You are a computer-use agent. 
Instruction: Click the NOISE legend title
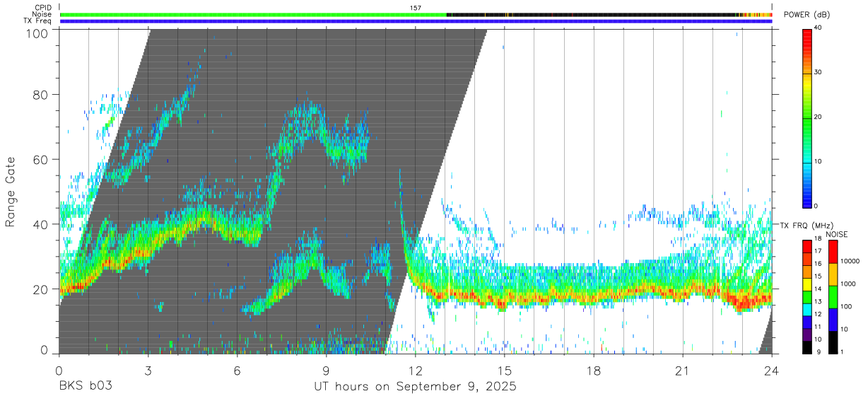pos(837,234)
